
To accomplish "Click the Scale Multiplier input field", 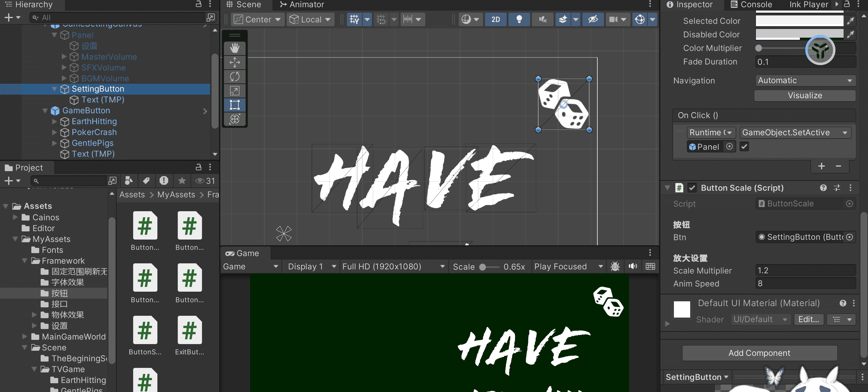I will pyautogui.click(x=805, y=271).
